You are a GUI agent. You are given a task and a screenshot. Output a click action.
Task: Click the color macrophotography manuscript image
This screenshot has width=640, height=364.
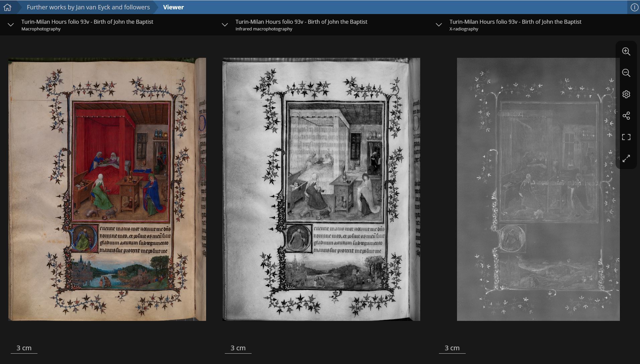pyautogui.click(x=107, y=189)
